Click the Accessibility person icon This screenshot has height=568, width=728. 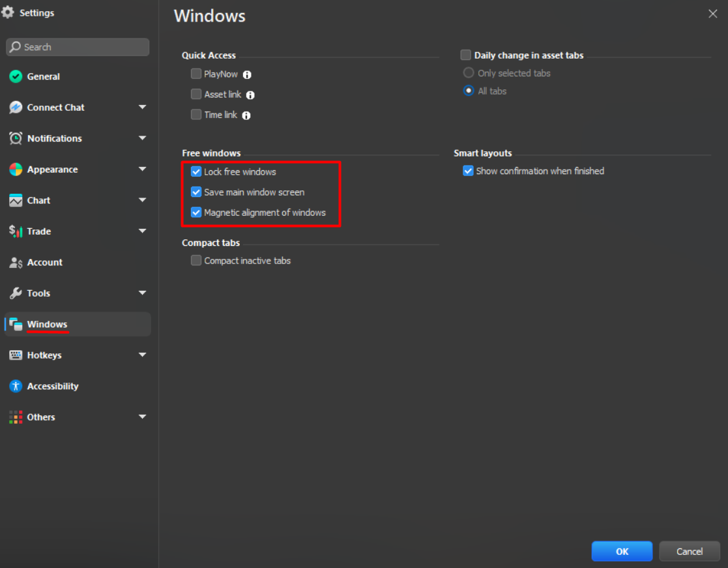[x=16, y=386]
